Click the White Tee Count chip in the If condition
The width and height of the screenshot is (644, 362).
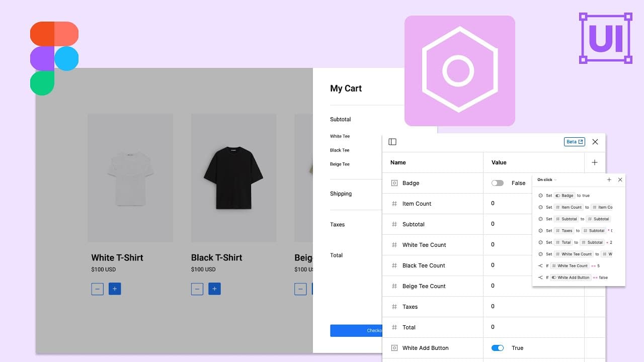[x=570, y=266]
